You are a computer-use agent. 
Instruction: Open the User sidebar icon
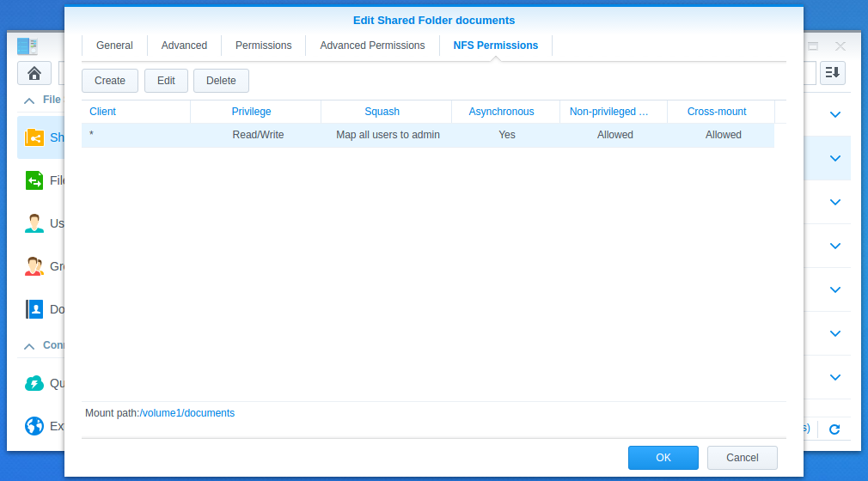point(34,223)
